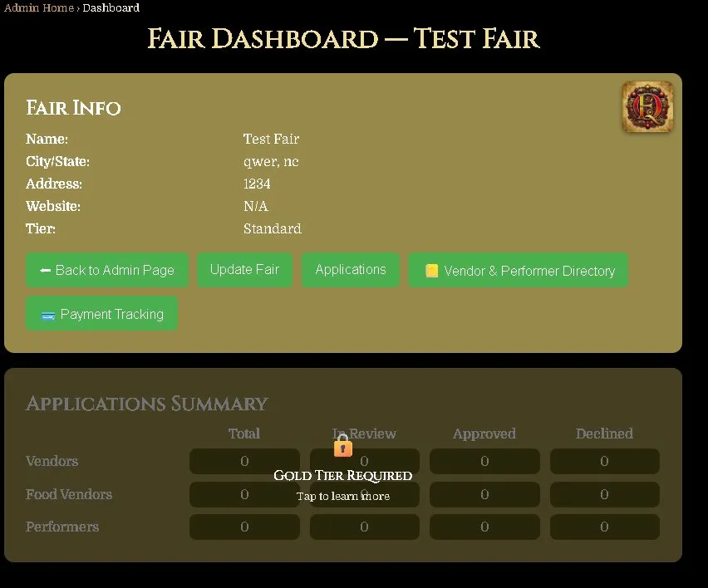
Task: Open the Applications button
Action: pos(351,269)
